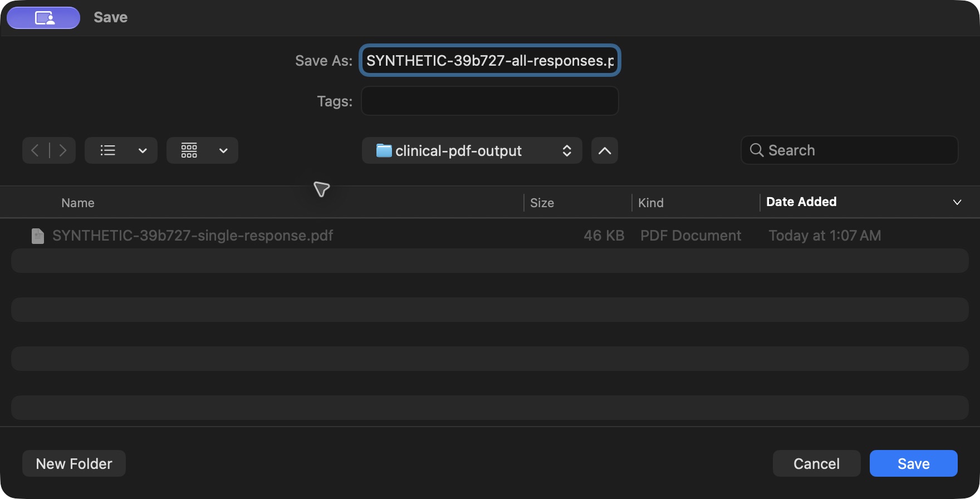This screenshot has width=980, height=499.
Task: Sort by the Name column header
Action: click(x=78, y=203)
